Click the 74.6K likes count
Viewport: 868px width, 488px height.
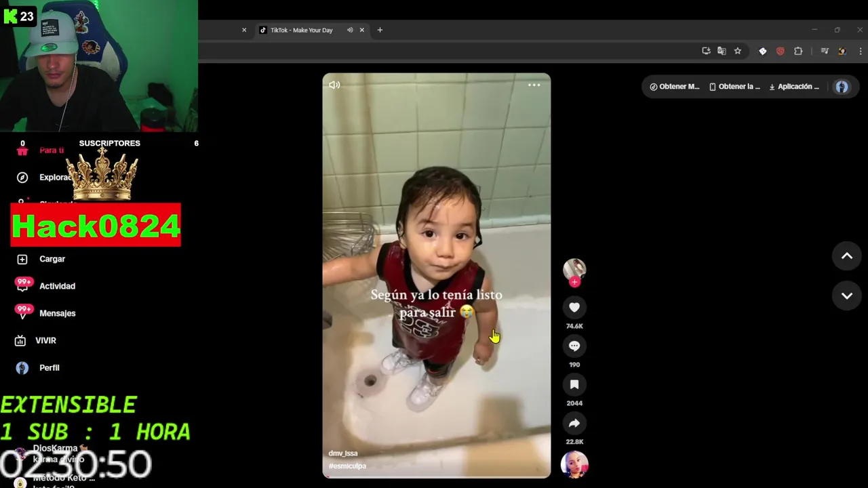pos(574,326)
